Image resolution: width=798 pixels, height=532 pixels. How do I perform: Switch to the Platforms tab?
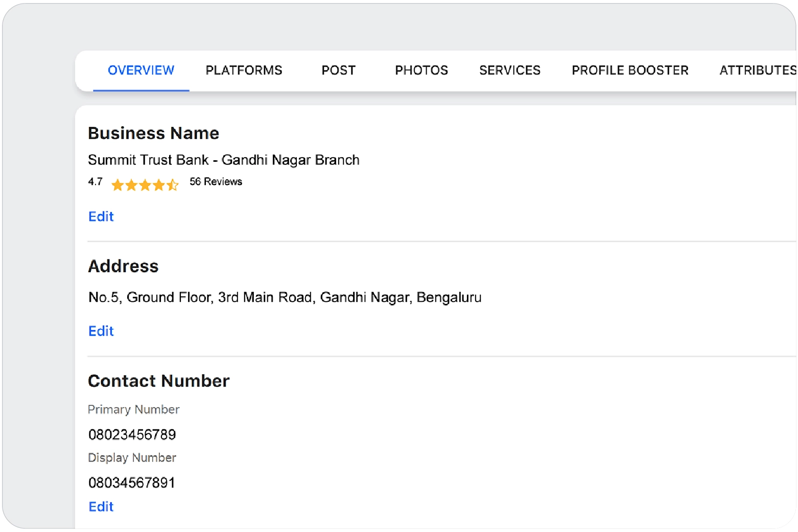click(x=244, y=70)
